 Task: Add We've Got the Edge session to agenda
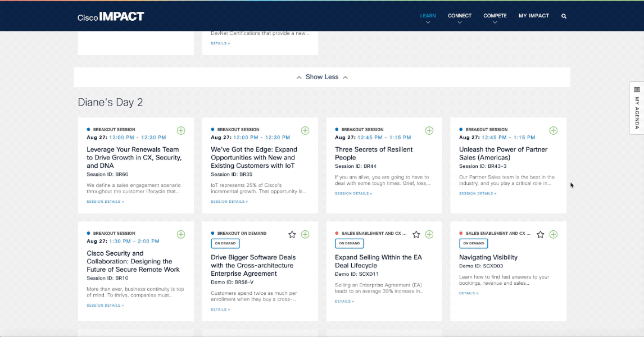(x=305, y=130)
